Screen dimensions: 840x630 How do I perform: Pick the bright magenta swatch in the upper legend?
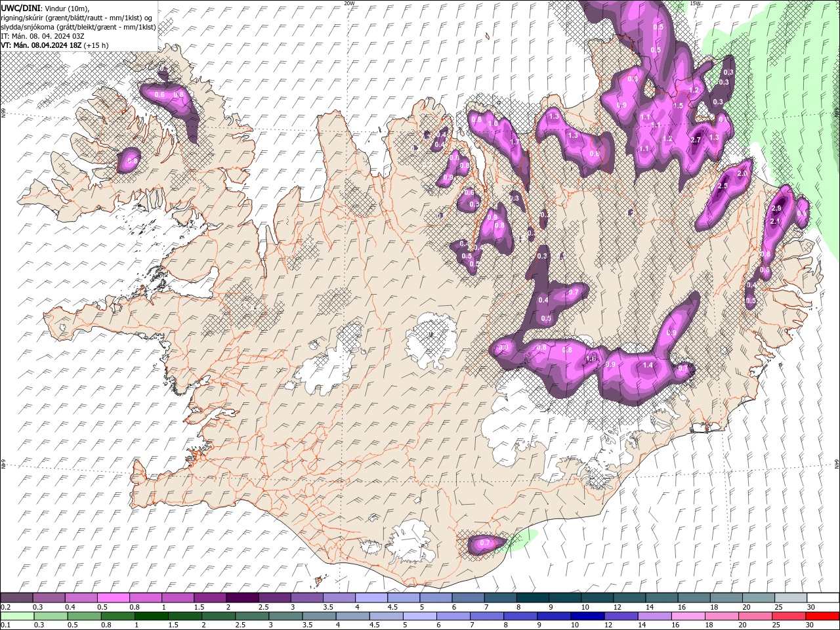113,598
